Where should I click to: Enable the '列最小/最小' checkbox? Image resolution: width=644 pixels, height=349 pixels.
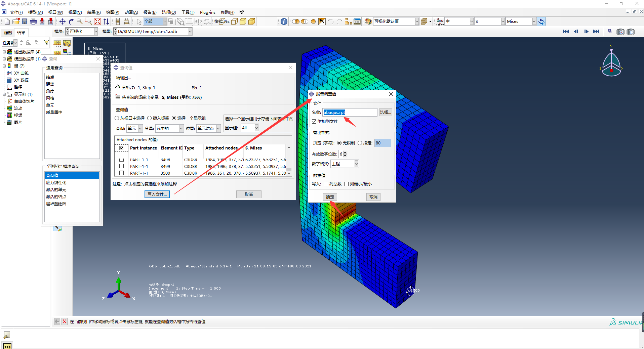(347, 184)
